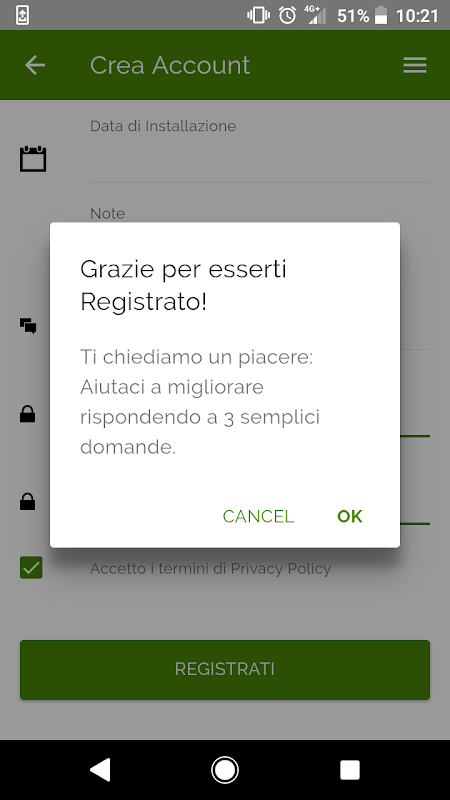
Task: Confirm the dialog with OK
Action: [x=349, y=516]
